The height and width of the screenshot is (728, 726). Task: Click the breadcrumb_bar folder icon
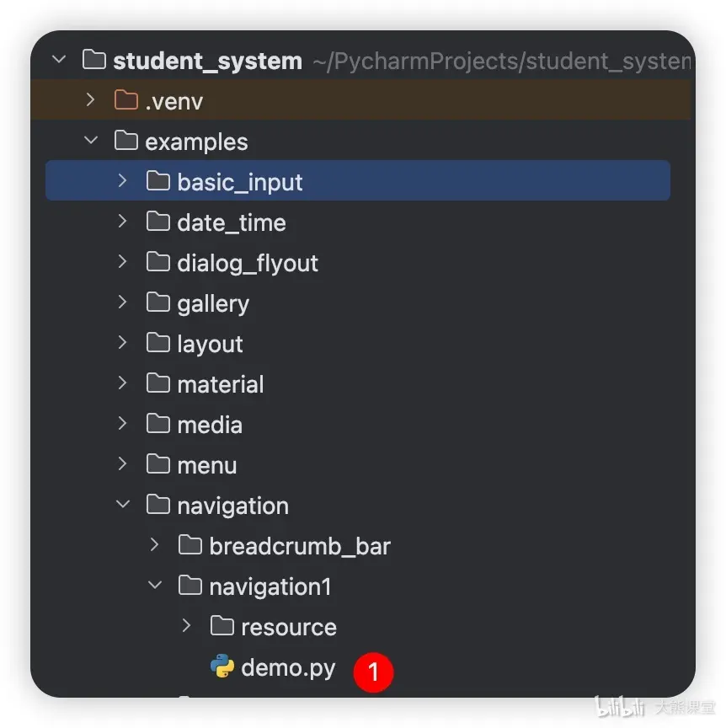pos(190,544)
